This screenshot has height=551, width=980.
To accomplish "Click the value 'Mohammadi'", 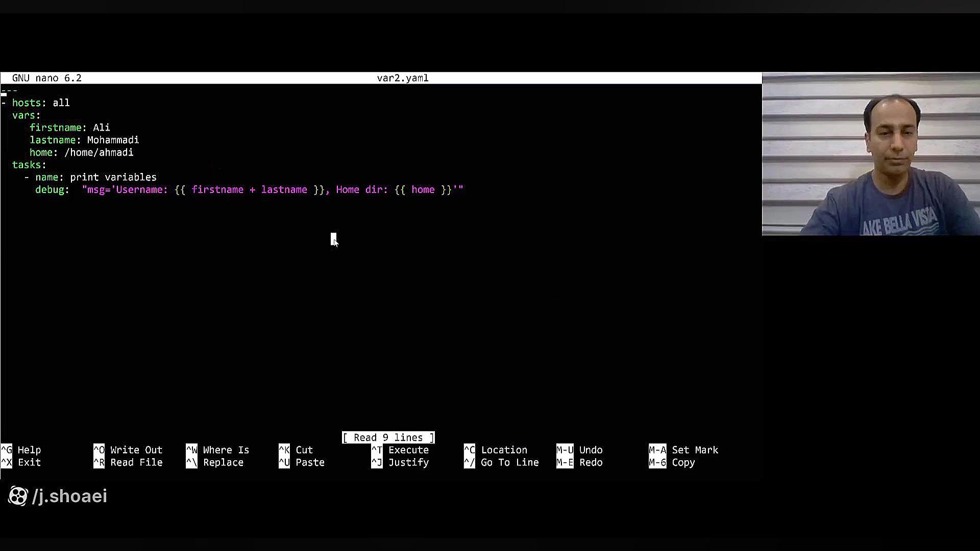I will (113, 140).
